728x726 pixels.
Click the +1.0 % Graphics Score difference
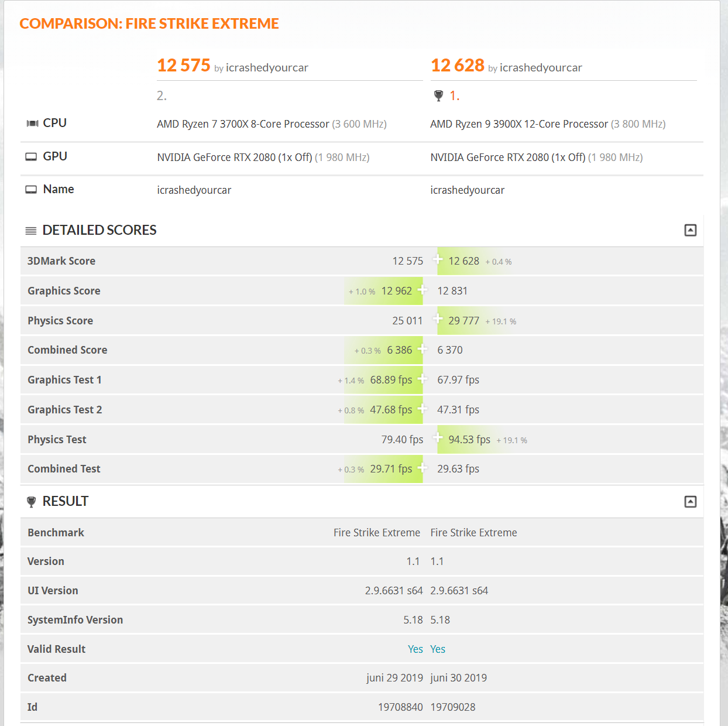pyautogui.click(x=362, y=292)
